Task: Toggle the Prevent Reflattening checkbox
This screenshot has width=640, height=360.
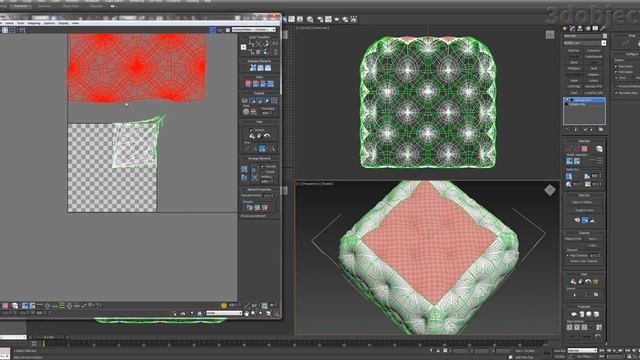Action: 616,86
